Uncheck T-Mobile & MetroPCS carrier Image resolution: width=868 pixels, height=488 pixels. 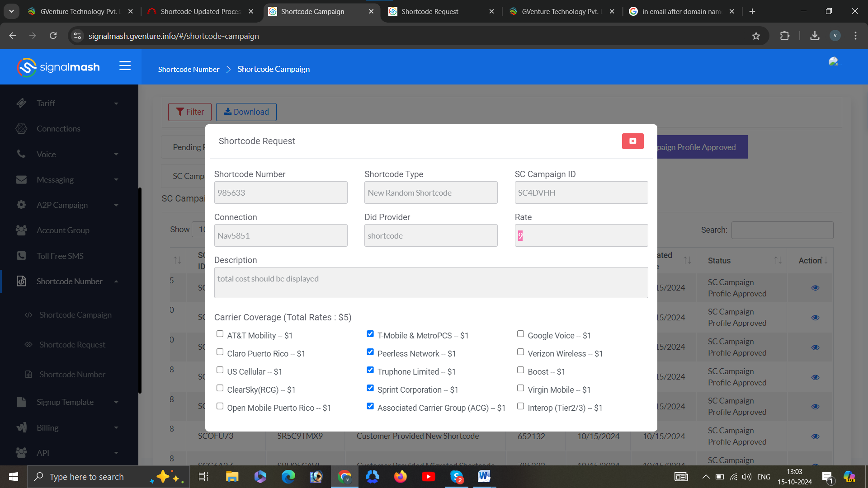point(370,334)
